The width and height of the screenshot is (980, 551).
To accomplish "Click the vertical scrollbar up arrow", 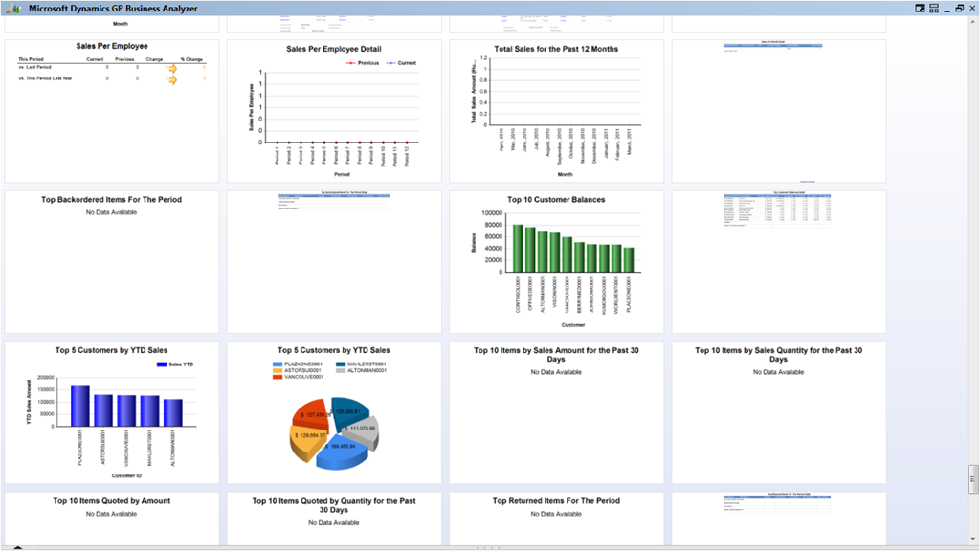I will coord(973,22).
